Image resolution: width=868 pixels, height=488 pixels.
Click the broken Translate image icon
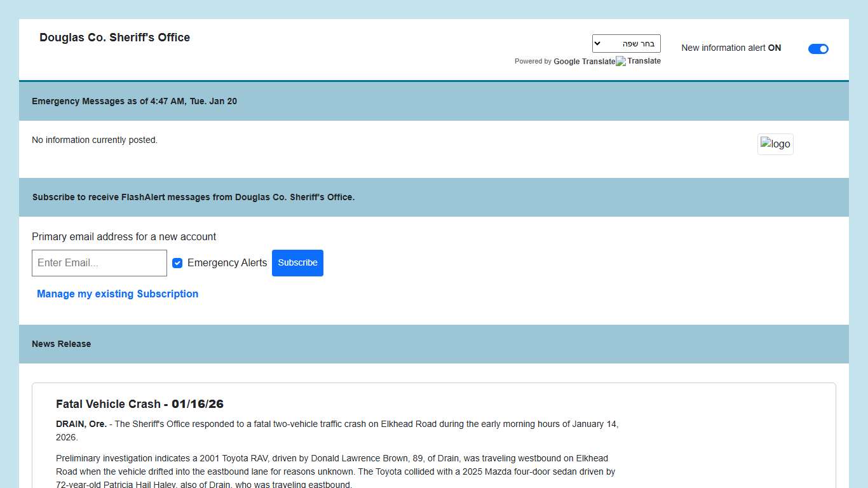[621, 62]
